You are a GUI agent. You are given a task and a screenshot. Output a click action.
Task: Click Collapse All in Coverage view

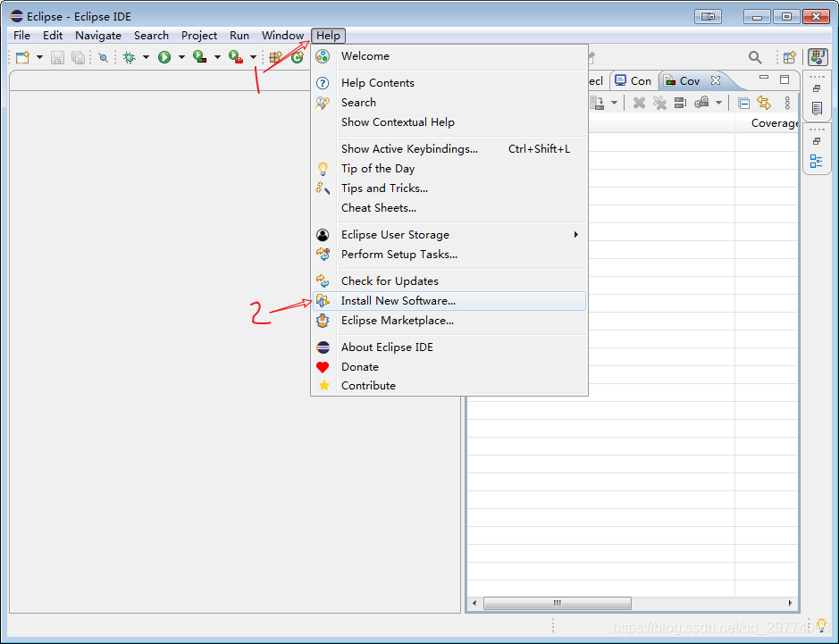pos(743,103)
